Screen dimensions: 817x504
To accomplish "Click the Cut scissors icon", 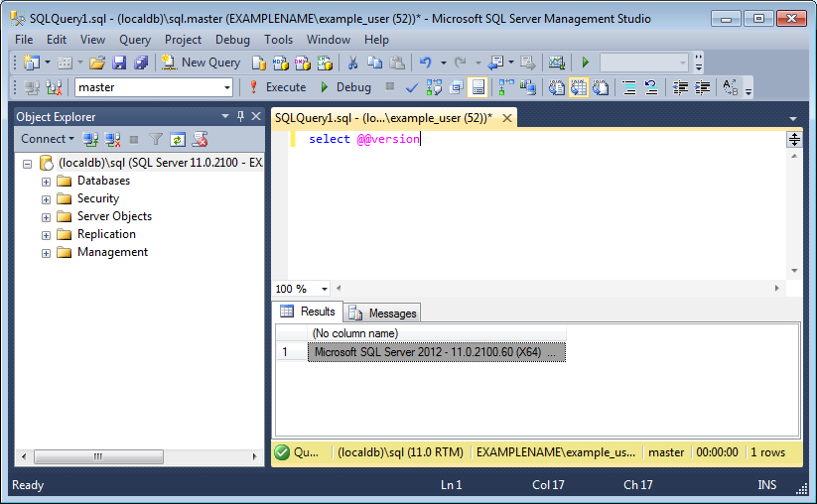I will click(352, 63).
